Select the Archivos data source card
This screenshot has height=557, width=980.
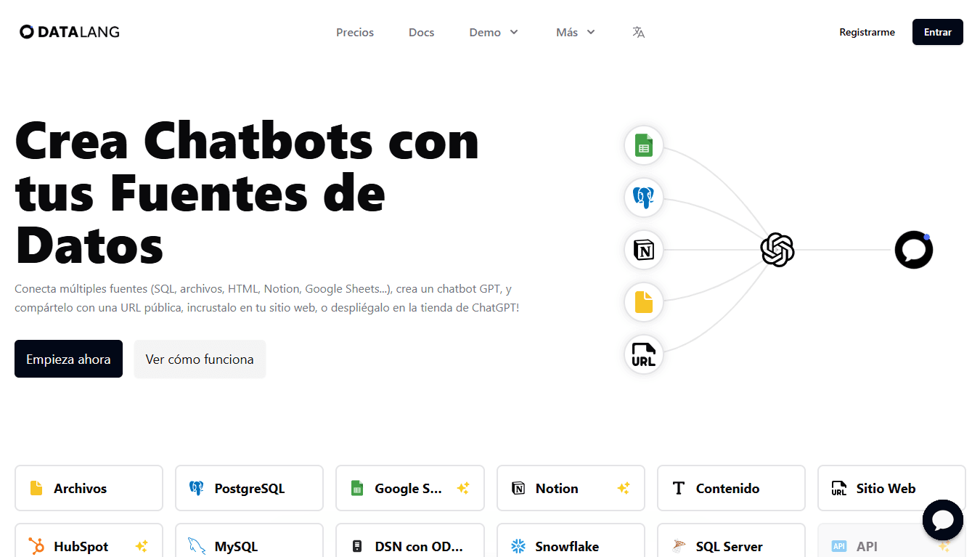pyautogui.click(x=89, y=488)
